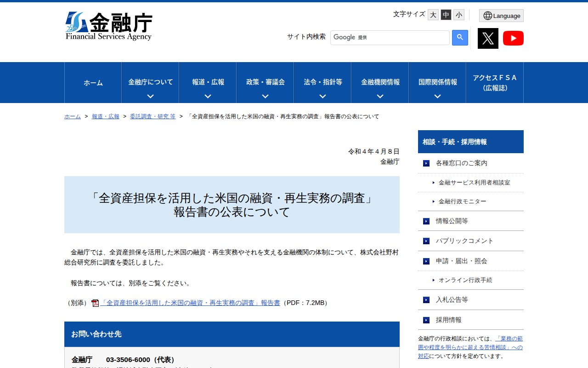Select the large 大 text size option
Screen dimensions: 588x368
[433, 15]
